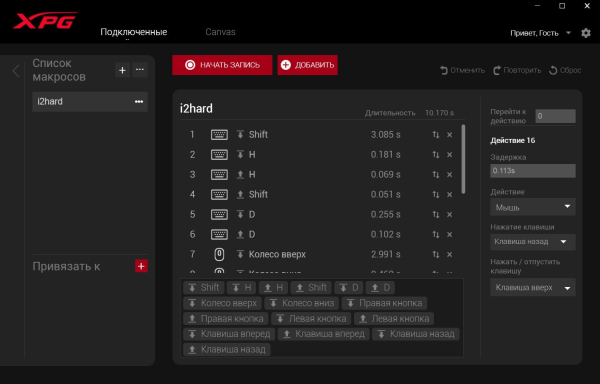The height and width of the screenshot is (384, 600).
Task: Select D down chip in timeline
Action: [x=349, y=288]
